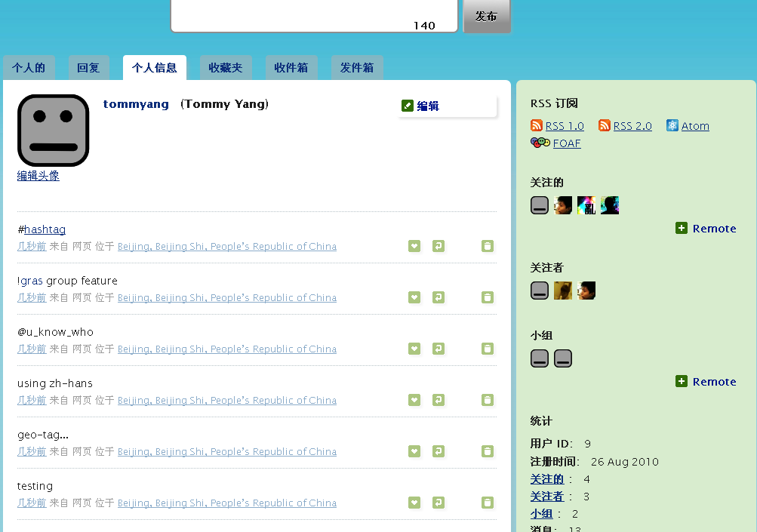Favorite the #hashtag notice with heart icon

pyautogui.click(x=414, y=246)
